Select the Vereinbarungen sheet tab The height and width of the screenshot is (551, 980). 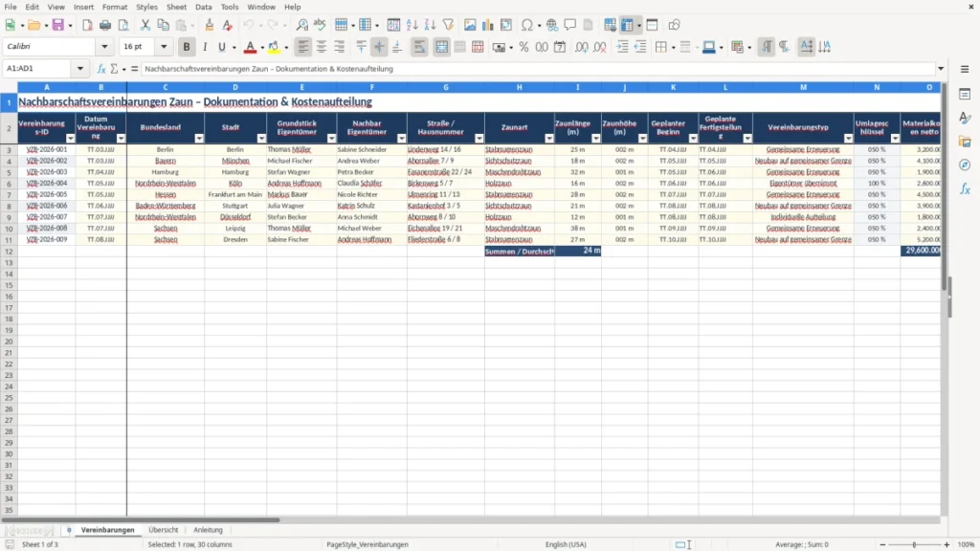[x=107, y=530]
